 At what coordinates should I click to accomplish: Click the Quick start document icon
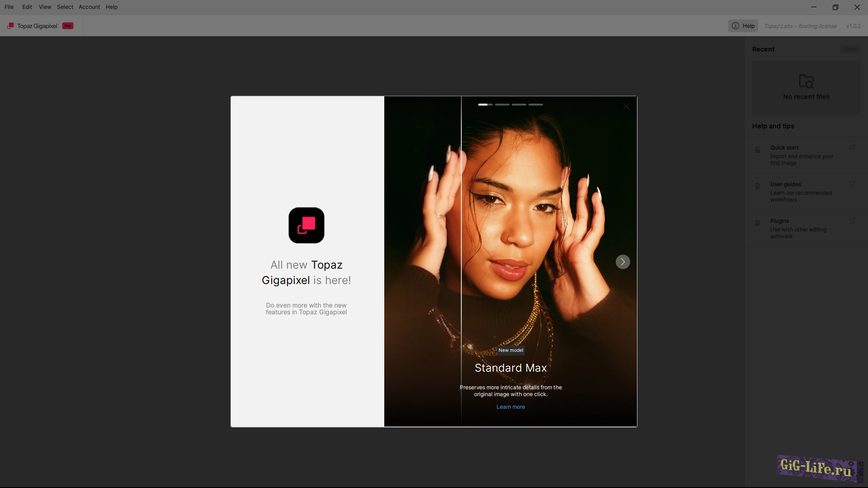(x=758, y=150)
